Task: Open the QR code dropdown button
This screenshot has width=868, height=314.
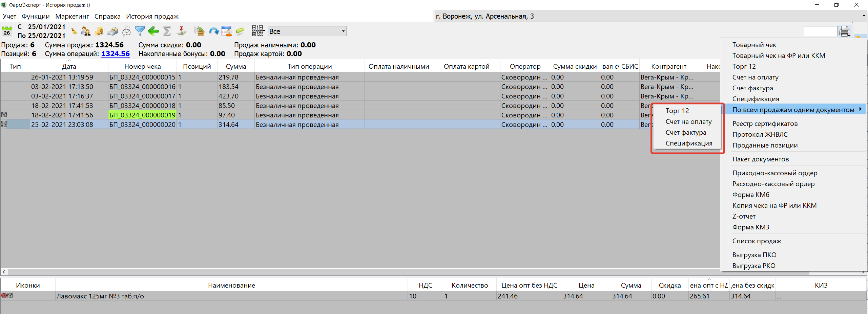Action: 258,31
